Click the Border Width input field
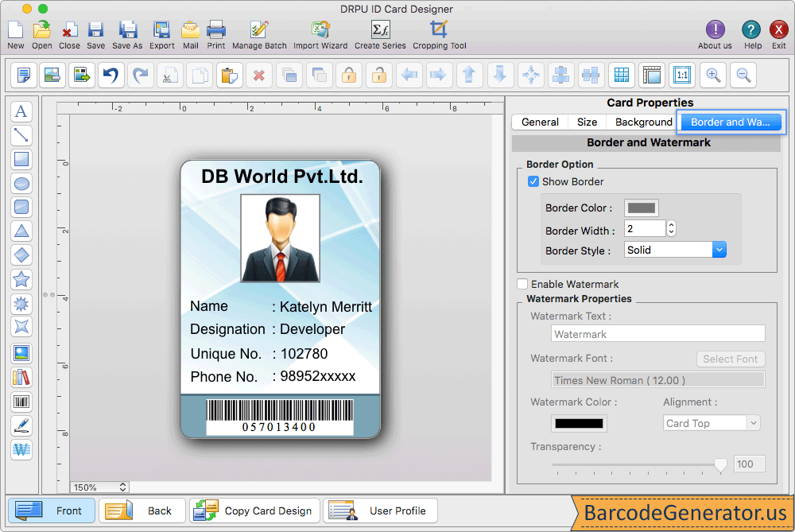 click(x=645, y=228)
